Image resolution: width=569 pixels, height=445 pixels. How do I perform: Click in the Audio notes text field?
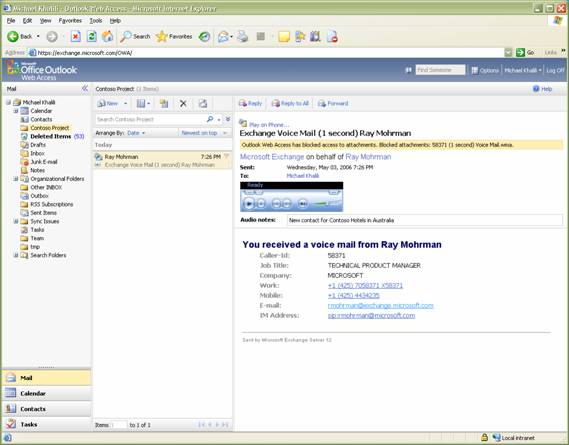(x=425, y=220)
